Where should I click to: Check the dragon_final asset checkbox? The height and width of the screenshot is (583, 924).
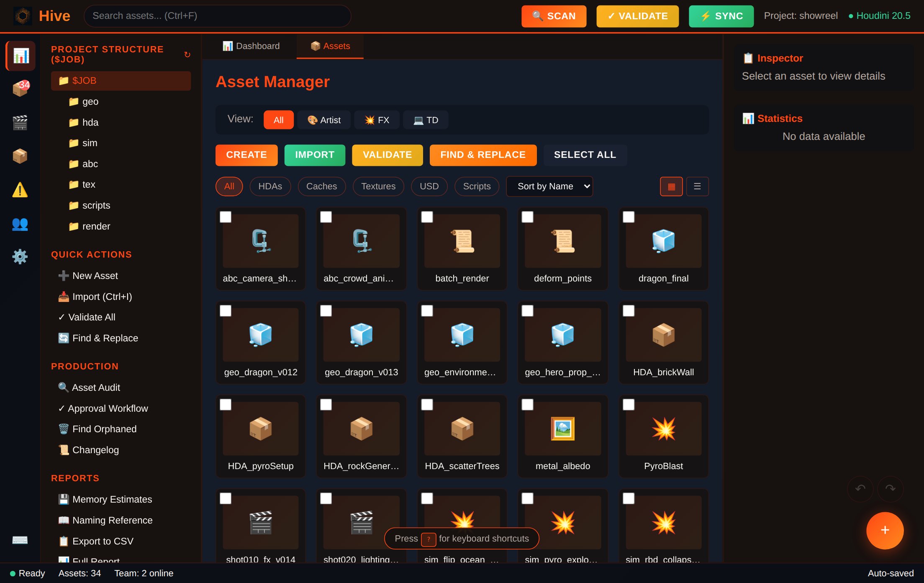click(x=629, y=217)
